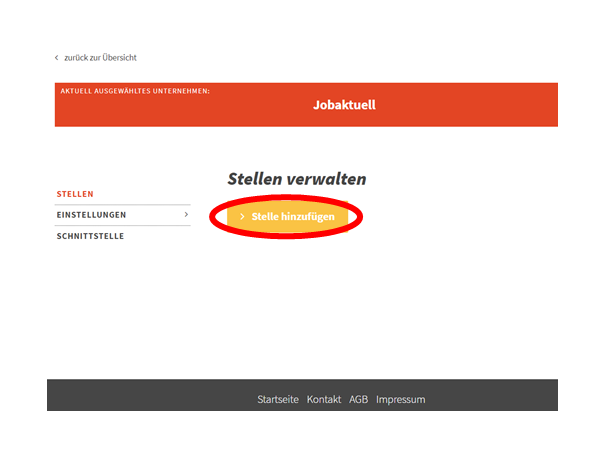Viewport: 605px width, 454px height.
Task: Click the Jobaktuell company name in banner
Action: 344,105
